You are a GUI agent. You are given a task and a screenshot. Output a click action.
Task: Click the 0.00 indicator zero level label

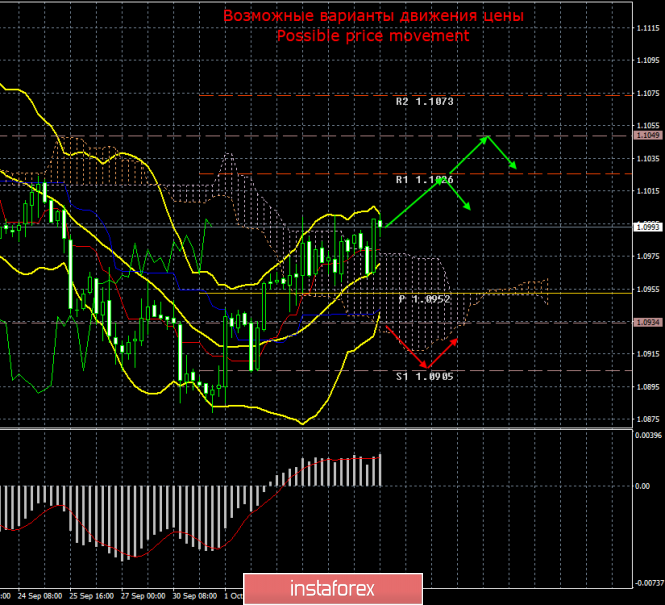(x=643, y=486)
